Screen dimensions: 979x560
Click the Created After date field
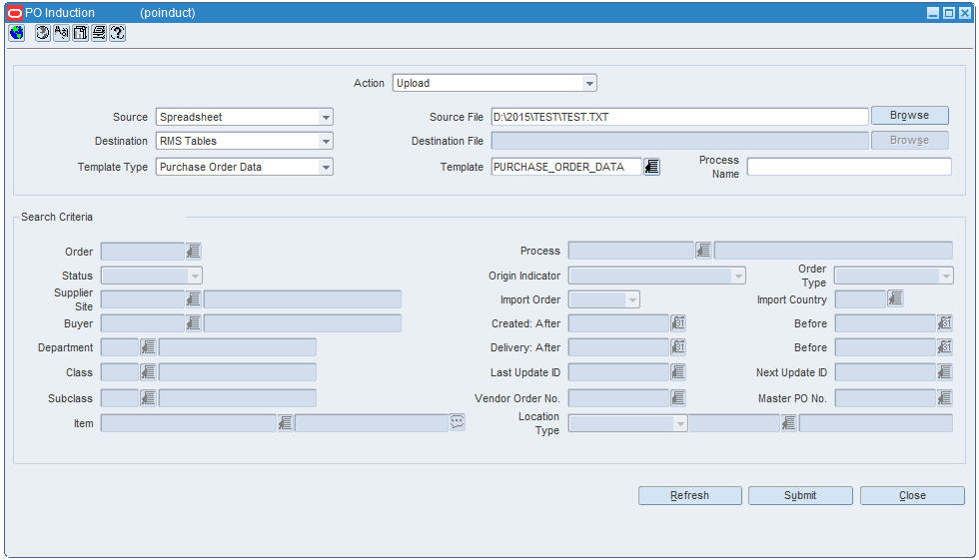(x=618, y=323)
